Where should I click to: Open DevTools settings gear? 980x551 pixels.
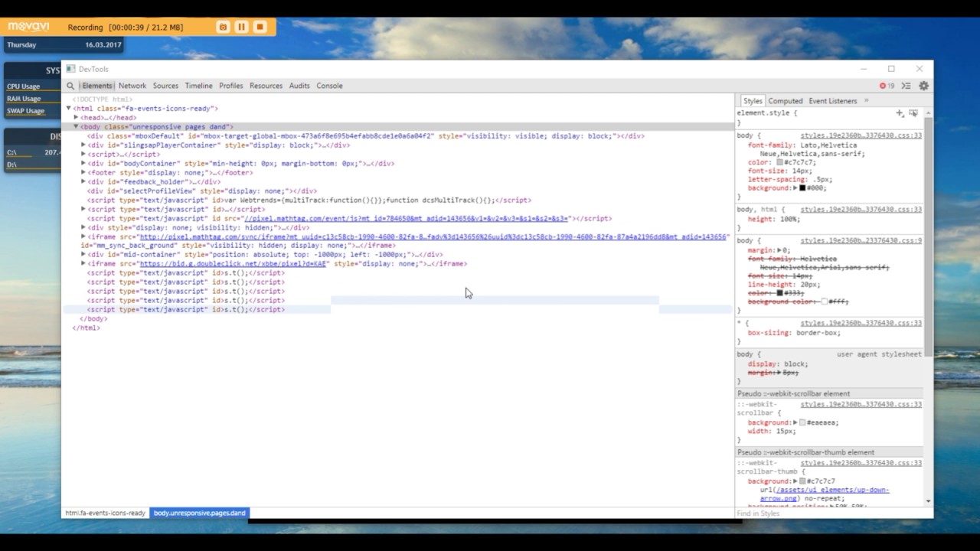923,86
